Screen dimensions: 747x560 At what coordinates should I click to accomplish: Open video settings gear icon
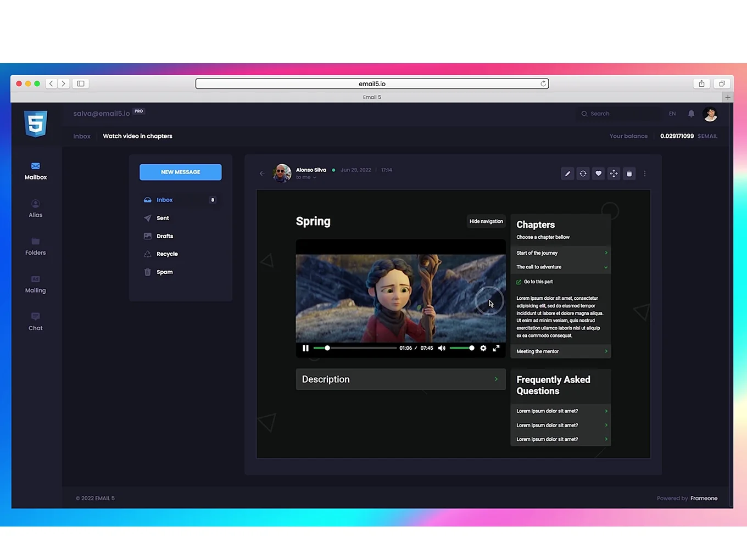tap(483, 348)
